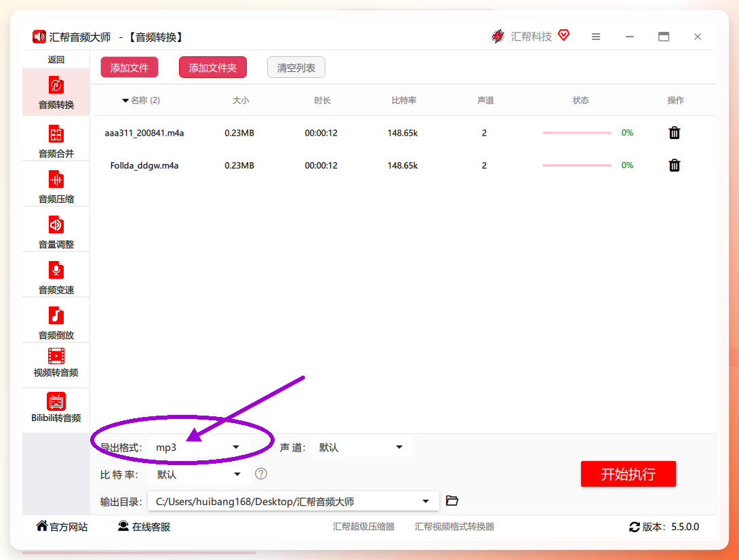
Task: Open the 音频转换 tool in sidebar
Action: [x=56, y=92]
